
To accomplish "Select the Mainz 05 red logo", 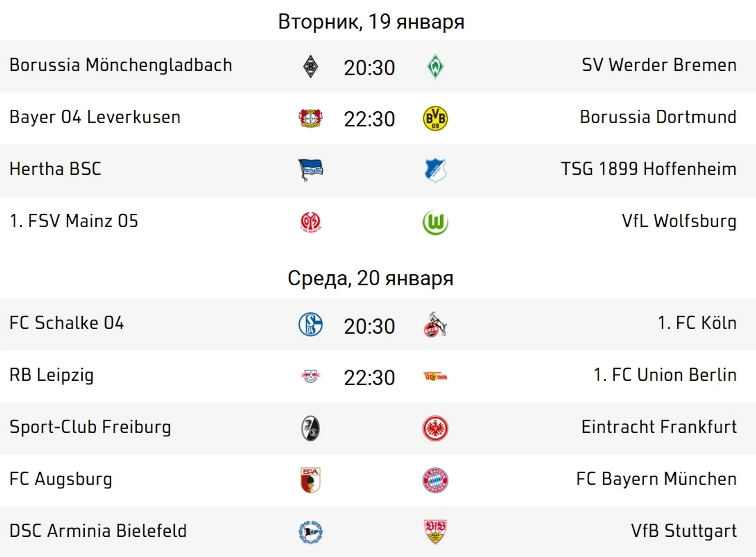I will click(311, 222).
